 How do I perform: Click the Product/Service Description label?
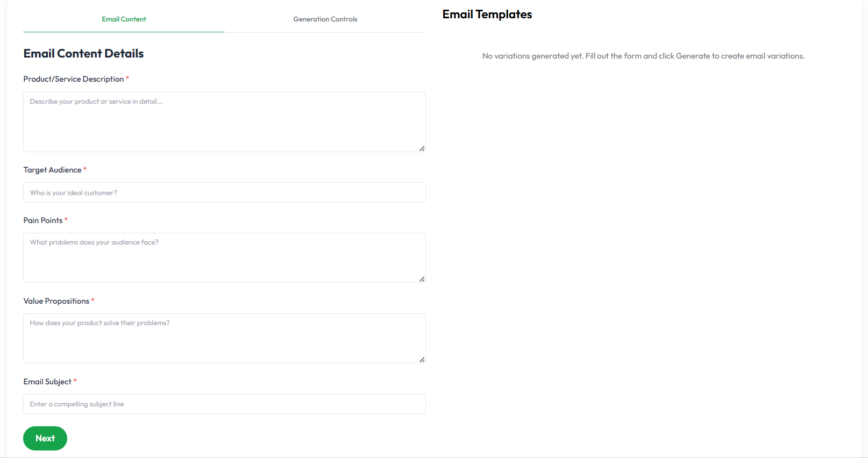pos(74,79)
